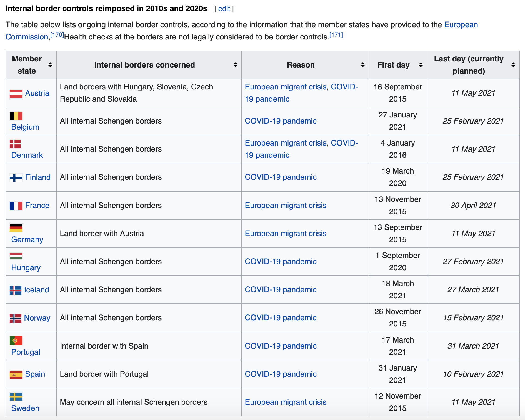
Task: Click the Portugal flag icon
Action: pos(16,341)
